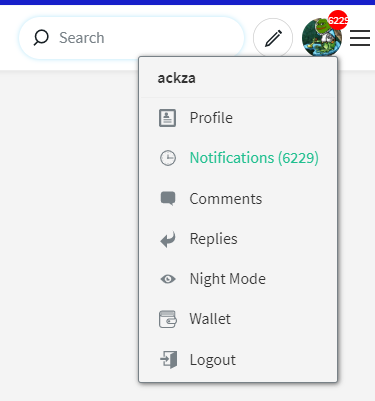Toggle the Night Mode eye icon
Screen dimensions: 375x401
tap(168, 279)
